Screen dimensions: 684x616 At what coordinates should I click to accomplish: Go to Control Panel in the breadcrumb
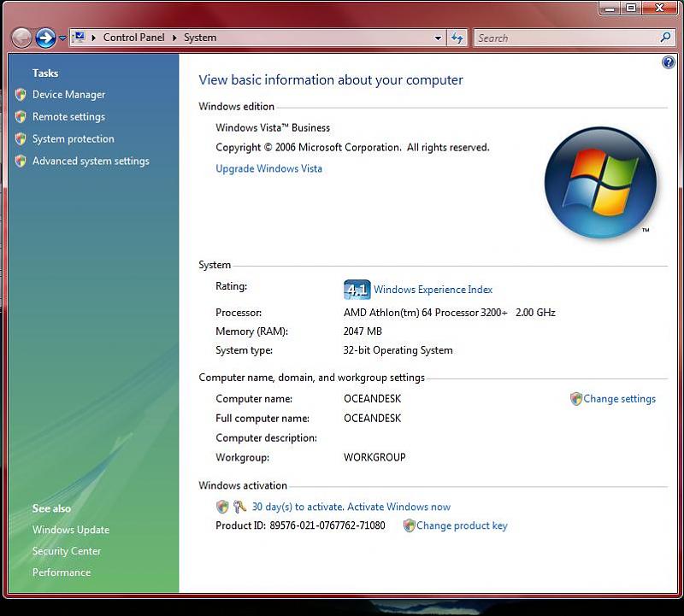(135, 38)
